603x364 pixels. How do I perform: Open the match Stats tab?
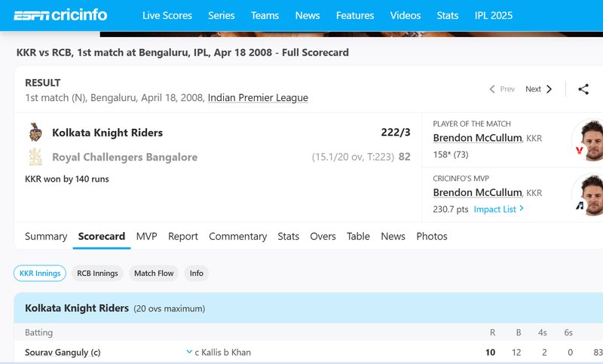point(289,237)
